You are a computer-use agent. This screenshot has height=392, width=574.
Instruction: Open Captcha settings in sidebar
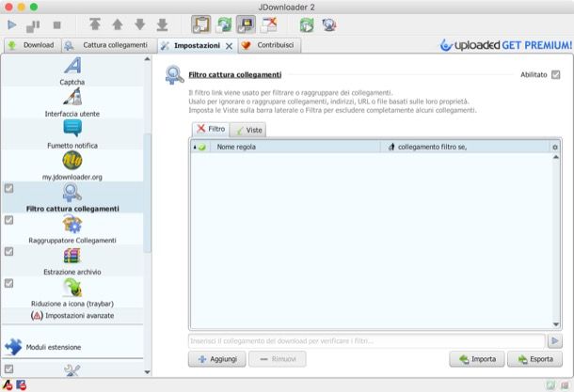72,71
